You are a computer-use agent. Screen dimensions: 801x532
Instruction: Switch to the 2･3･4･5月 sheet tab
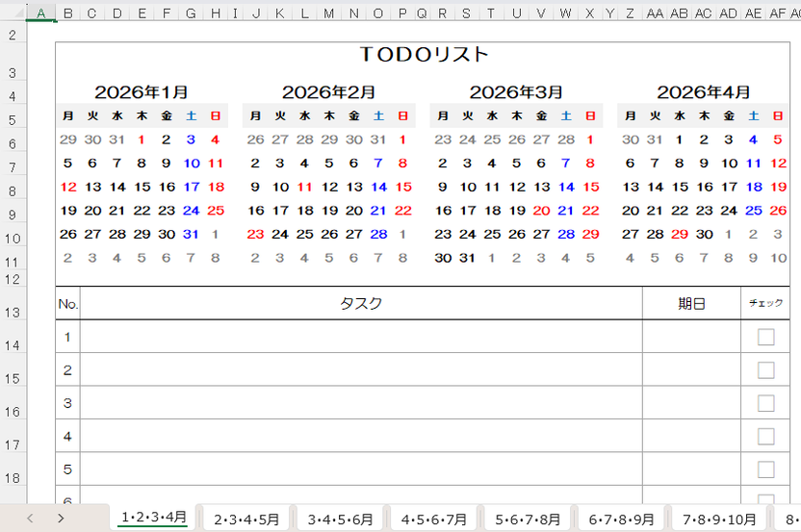(x=246, y=519)
